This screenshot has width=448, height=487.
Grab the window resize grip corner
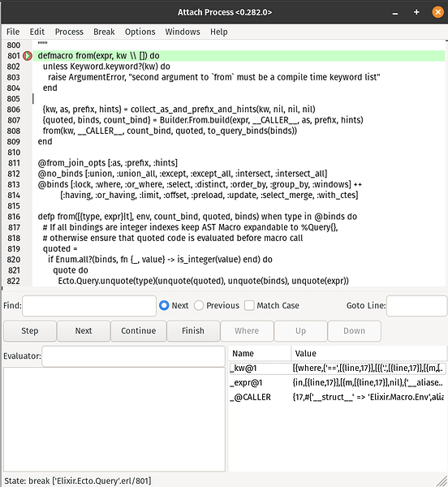(442, 481)
